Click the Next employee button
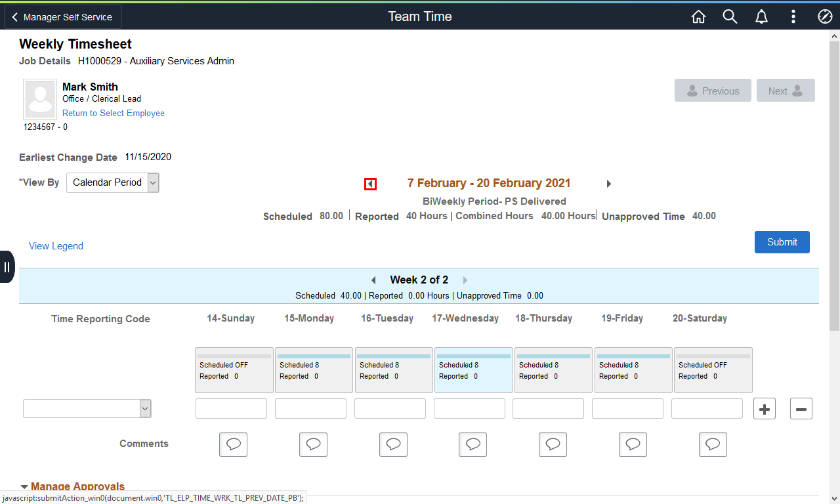 point(786,91)
